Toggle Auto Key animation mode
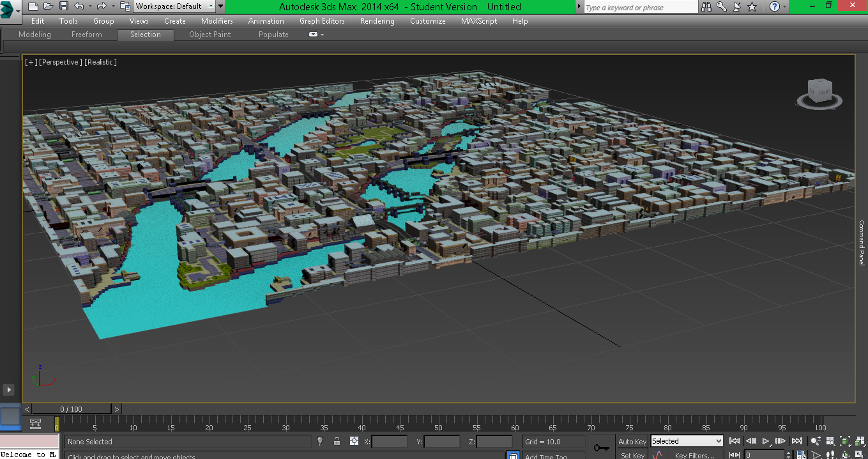The height and width of the screenshot is (459, 868). click(x=632, y=441)
